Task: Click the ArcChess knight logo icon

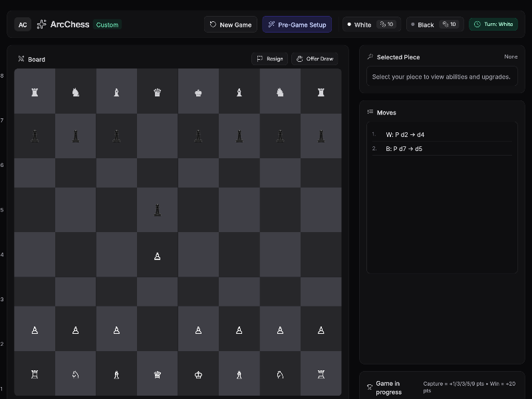Action: (x=41, y=25)
